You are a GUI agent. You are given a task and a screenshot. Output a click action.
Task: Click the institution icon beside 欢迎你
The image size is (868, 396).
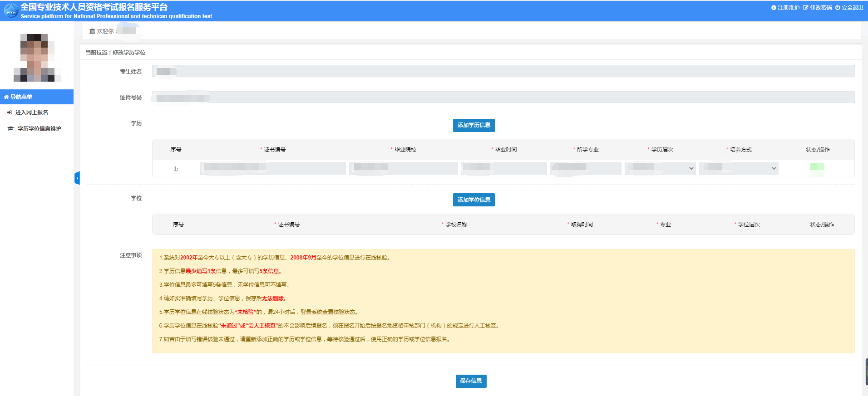[92, 31]
